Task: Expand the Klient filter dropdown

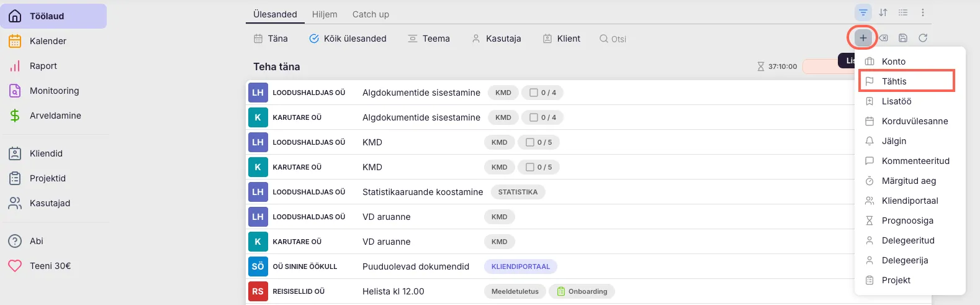Action: click(x=562, y=39)
